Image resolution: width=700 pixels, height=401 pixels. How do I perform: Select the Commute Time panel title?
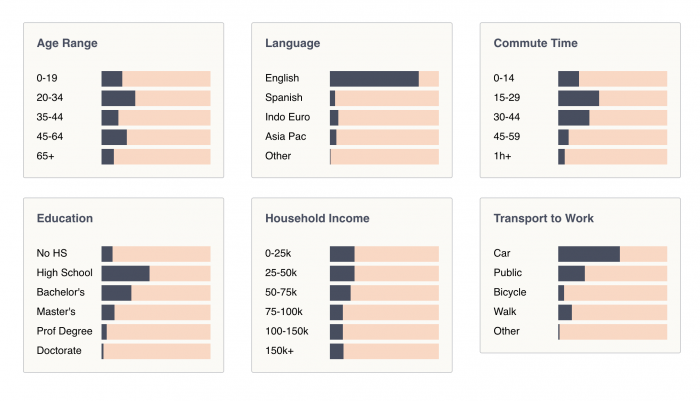(535, 43)
